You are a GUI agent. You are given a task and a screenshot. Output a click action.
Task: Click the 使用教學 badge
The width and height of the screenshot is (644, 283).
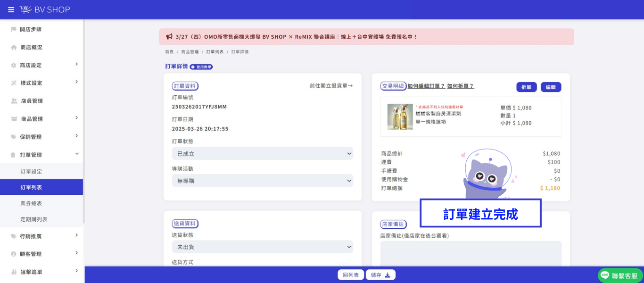(201, 67)
